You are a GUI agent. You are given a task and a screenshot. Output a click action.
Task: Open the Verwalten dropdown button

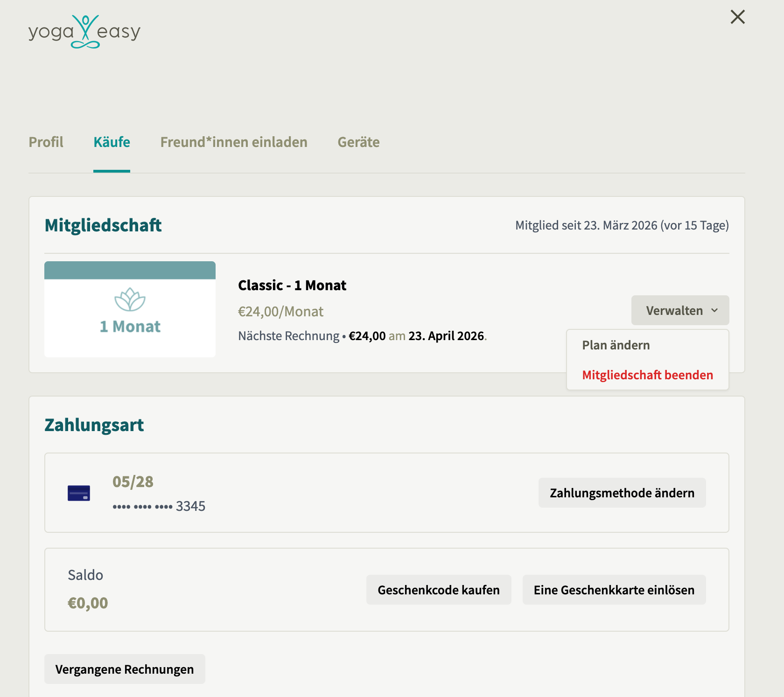click(680, 310)
